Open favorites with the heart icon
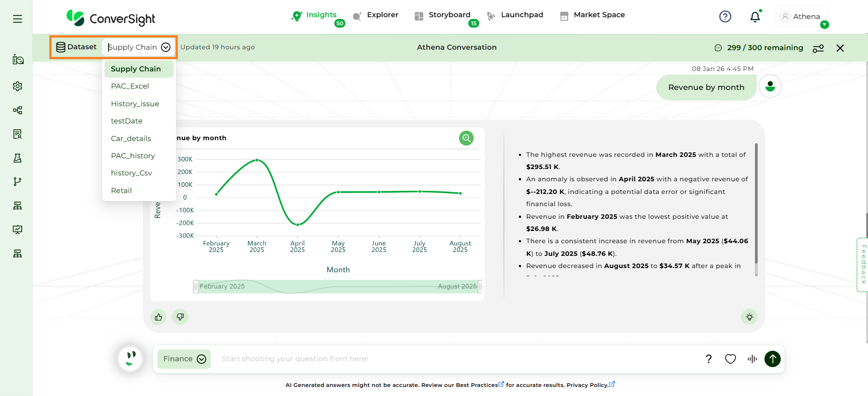868x396 pixels. 730,359
